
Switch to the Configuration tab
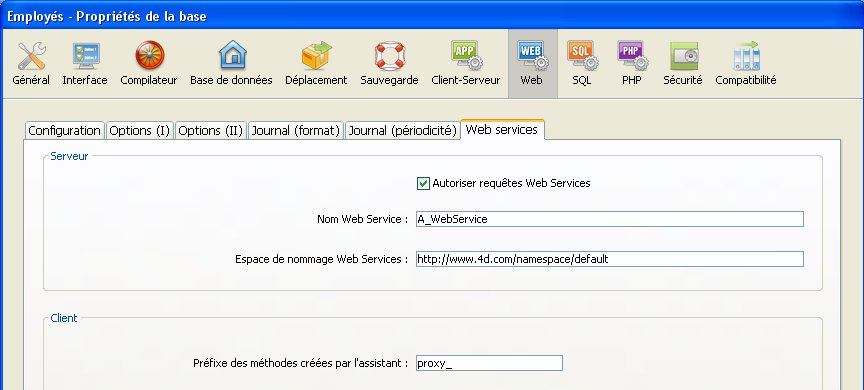(64, 131)
